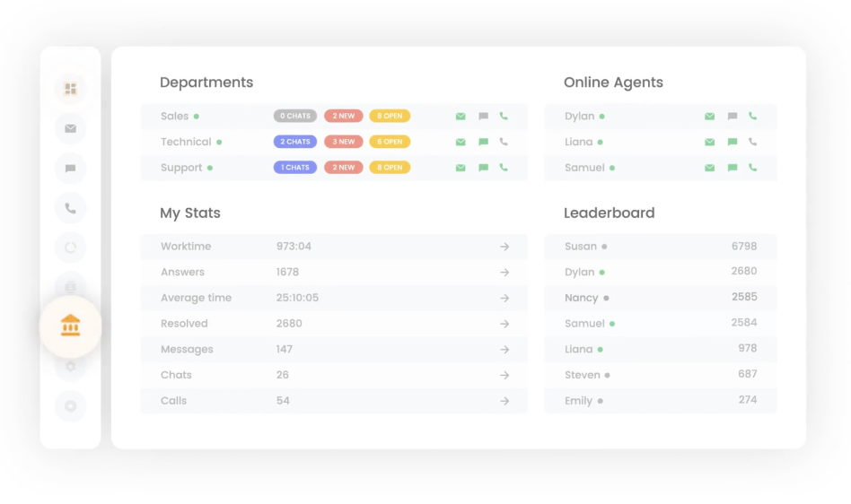Open the mail envelope icon in sidebar
Screen dimensions: 851x504
[x=71, y=128]
